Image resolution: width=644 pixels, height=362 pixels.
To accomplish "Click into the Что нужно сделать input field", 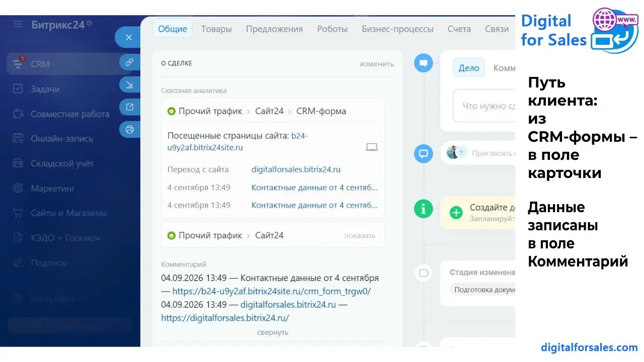I will (484, 106).
